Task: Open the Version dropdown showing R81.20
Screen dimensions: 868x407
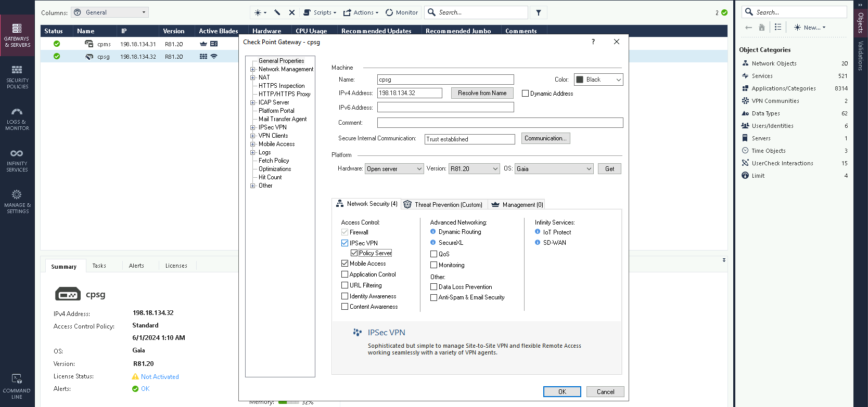Action: [474, 169]
